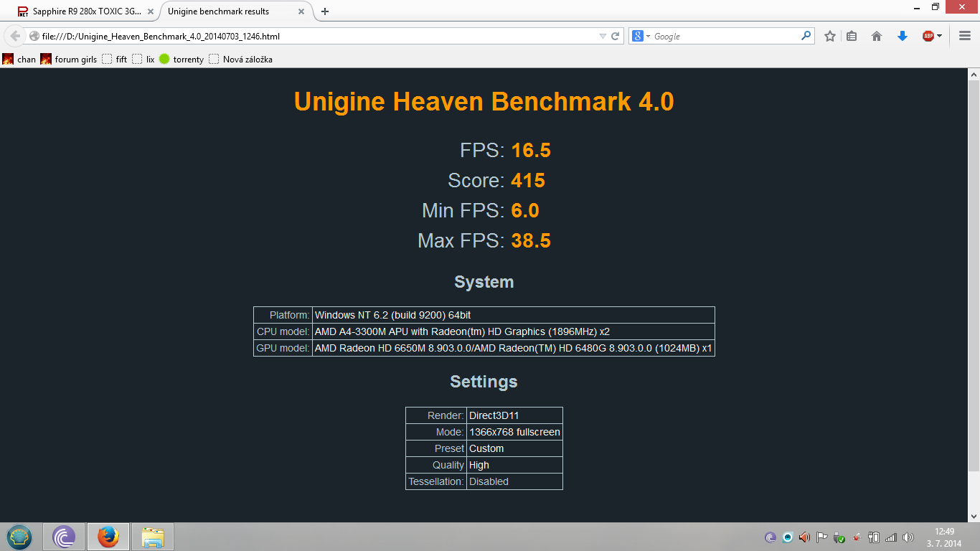Click the System section heading
The image size is (980, 551).
(484, 282)
